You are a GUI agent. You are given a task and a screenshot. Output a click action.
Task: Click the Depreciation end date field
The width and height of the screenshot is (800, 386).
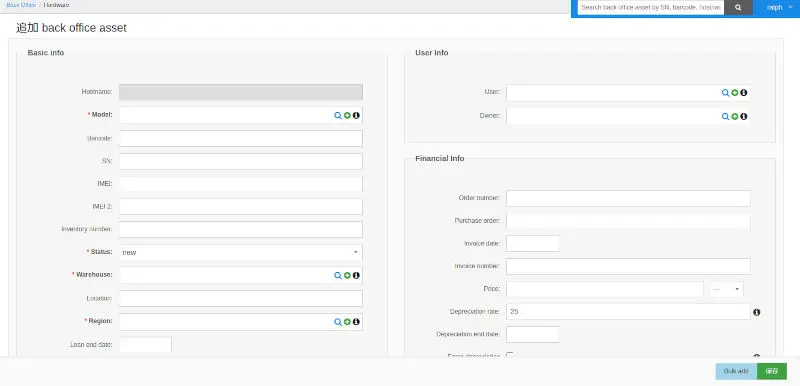pos(533,334)
